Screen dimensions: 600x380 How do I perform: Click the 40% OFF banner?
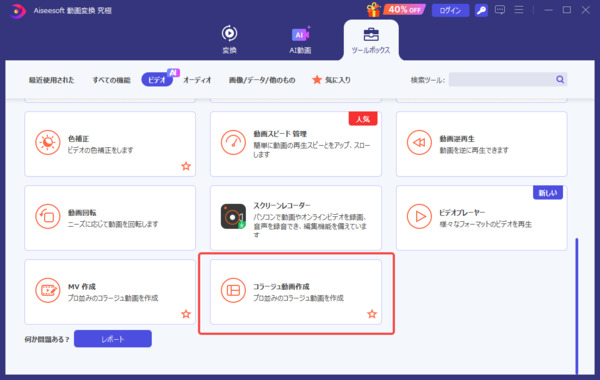coord(404,10)
